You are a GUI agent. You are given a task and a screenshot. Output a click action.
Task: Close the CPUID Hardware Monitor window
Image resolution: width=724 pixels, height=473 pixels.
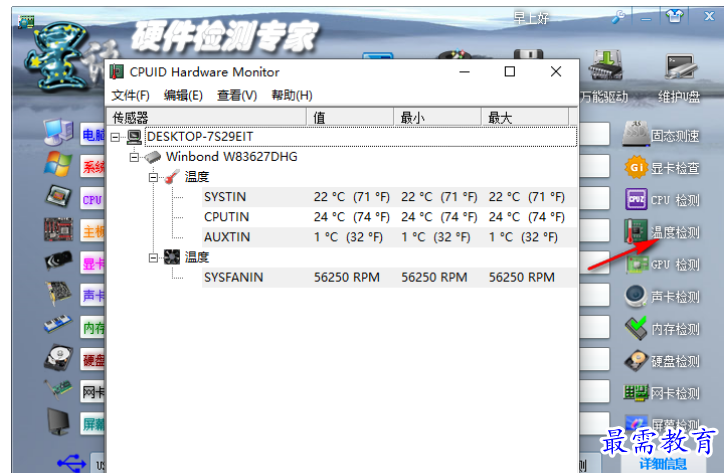coord(556,72)
